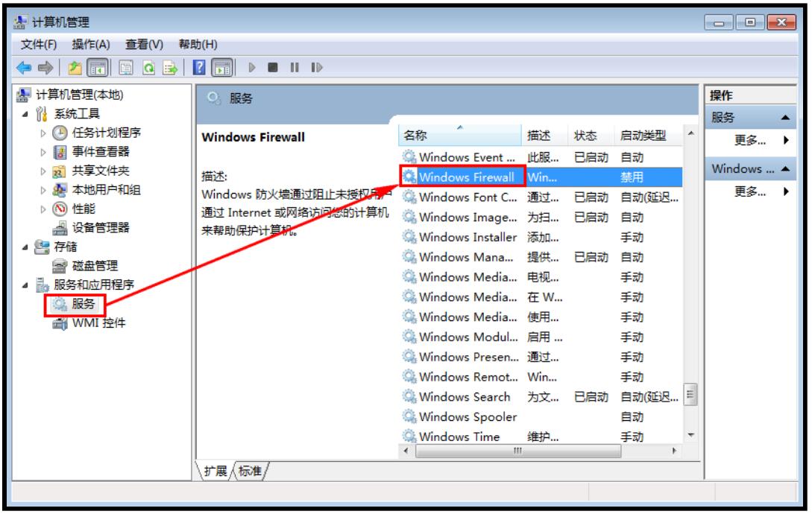This screenshot has height=517, width=812.
Task: Click the Forward arrow toolbar icon
Action: (x=46, y=68)
